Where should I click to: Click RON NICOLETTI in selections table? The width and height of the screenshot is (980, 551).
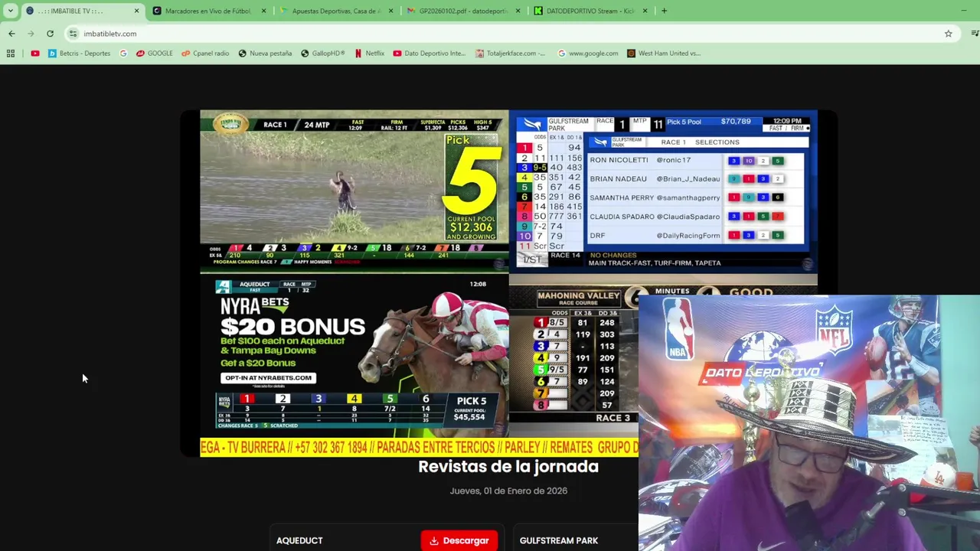(x=619, y=160)
